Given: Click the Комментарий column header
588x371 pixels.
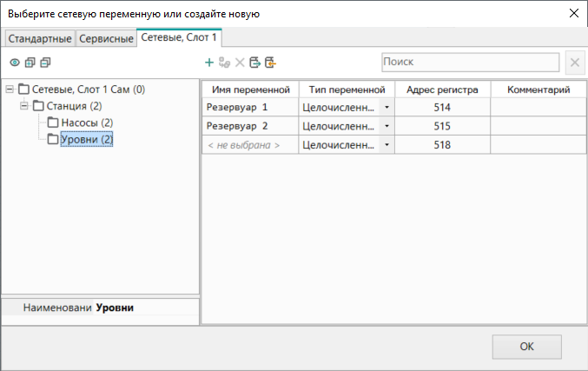Looking at the screenshot, I should pos(538,89).
